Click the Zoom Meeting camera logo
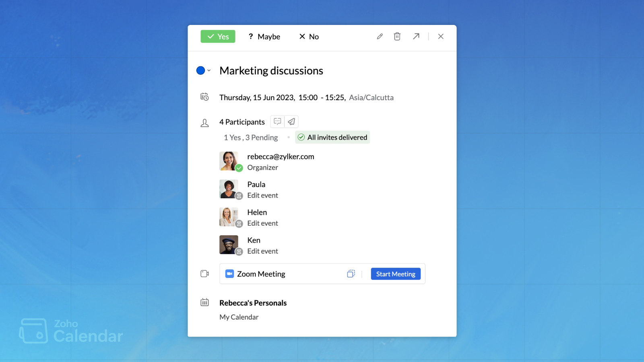This screenshot has height=362, width=644. click(229, 274)
